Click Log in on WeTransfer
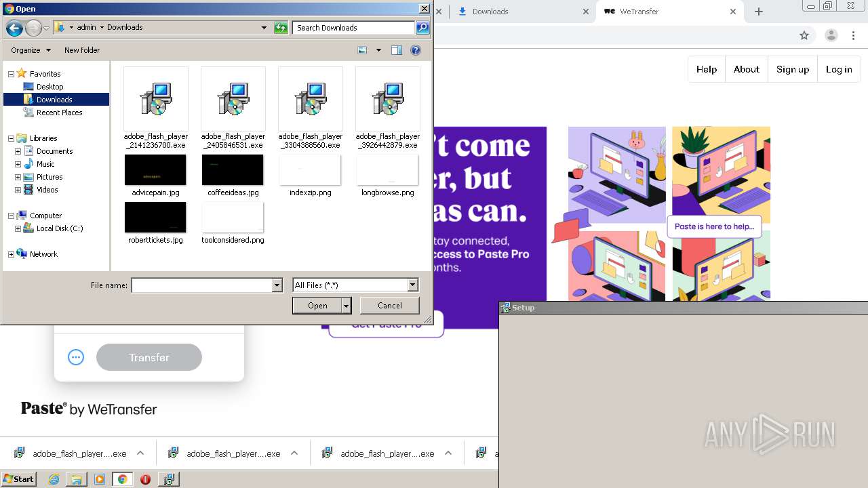The width and height of the screenshot is (868, 488). (x=839, y=69)
